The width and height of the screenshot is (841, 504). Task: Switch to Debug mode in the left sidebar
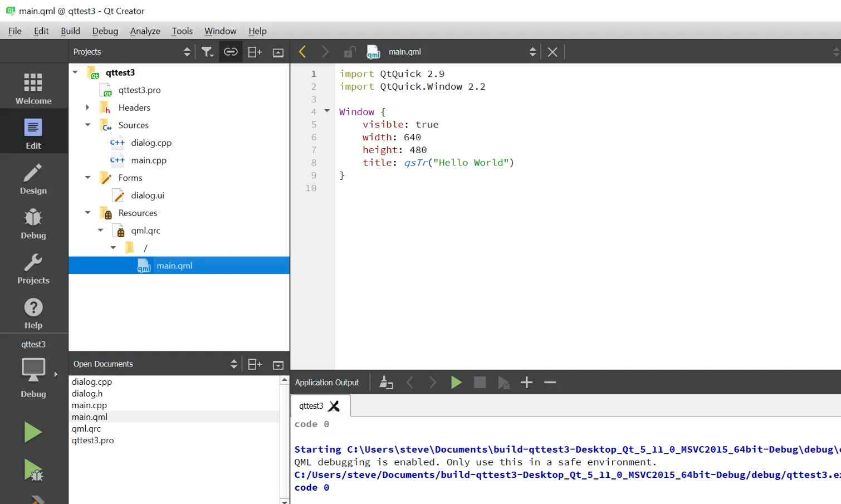tap(33, 223)
